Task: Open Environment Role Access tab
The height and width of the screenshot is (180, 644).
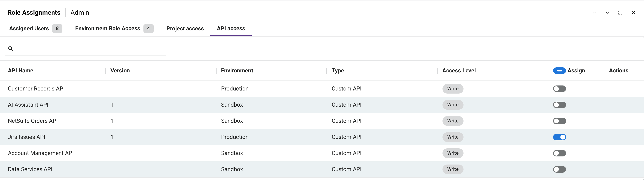Action: pos(114,28)
